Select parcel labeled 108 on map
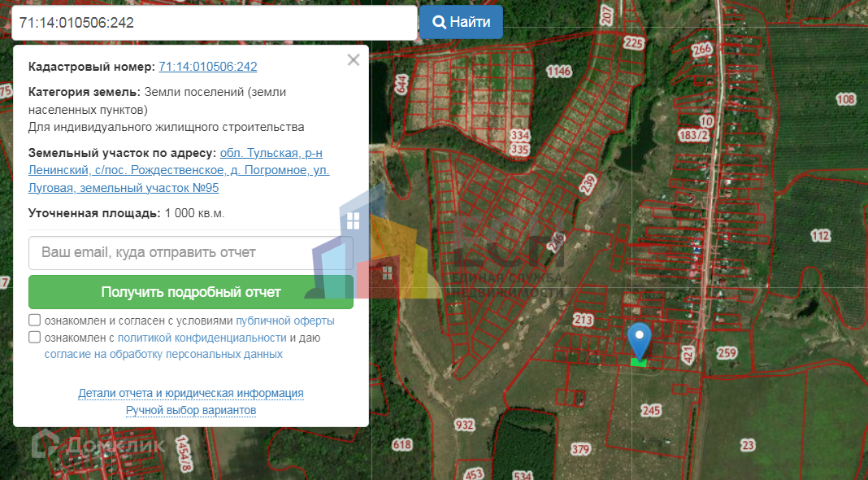Screen dimensions: 868x480 point(846,99)
